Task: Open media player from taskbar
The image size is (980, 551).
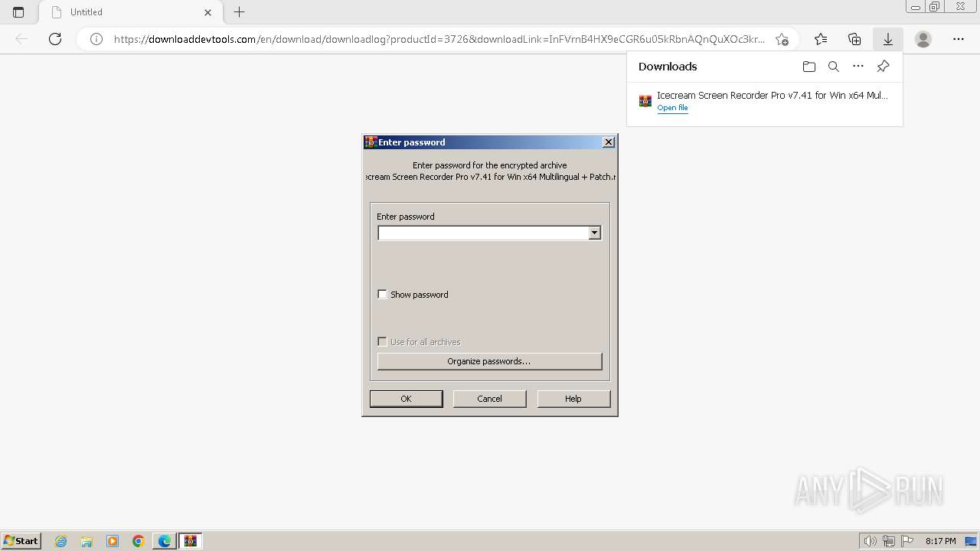Action: [x=113, y=541]
